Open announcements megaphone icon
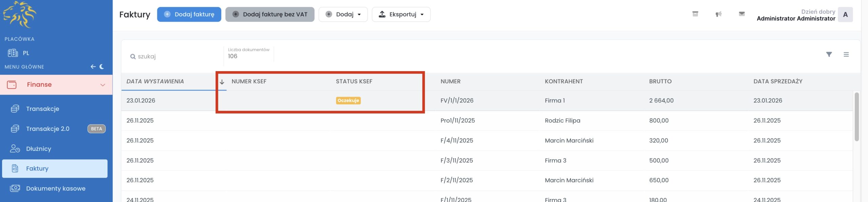The image size is (868, 202). point(718,14)
